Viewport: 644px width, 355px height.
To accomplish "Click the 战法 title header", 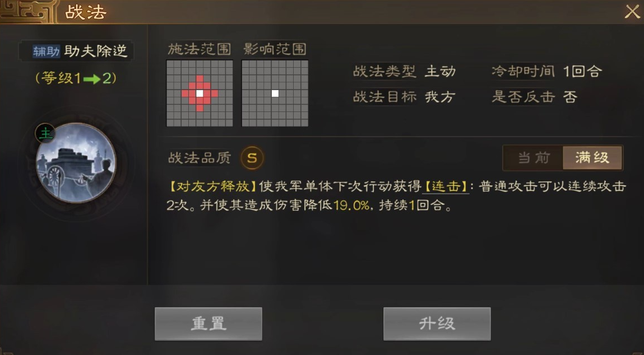I will click(x=85, y=12).
